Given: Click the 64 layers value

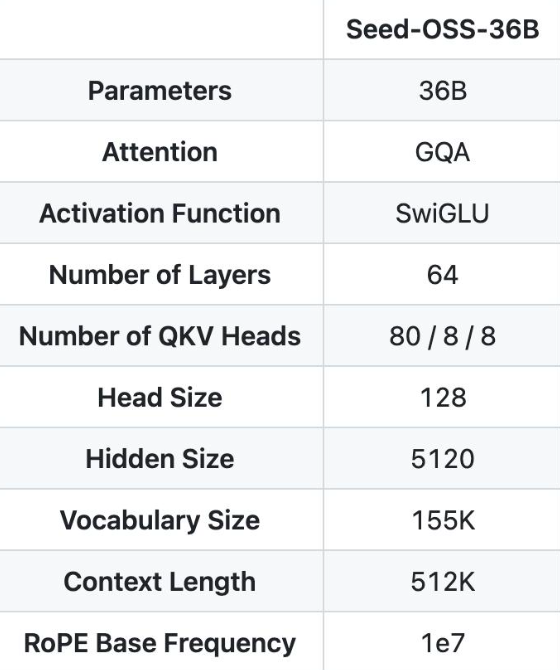Looking at the screenshot, I should [443, 275].
